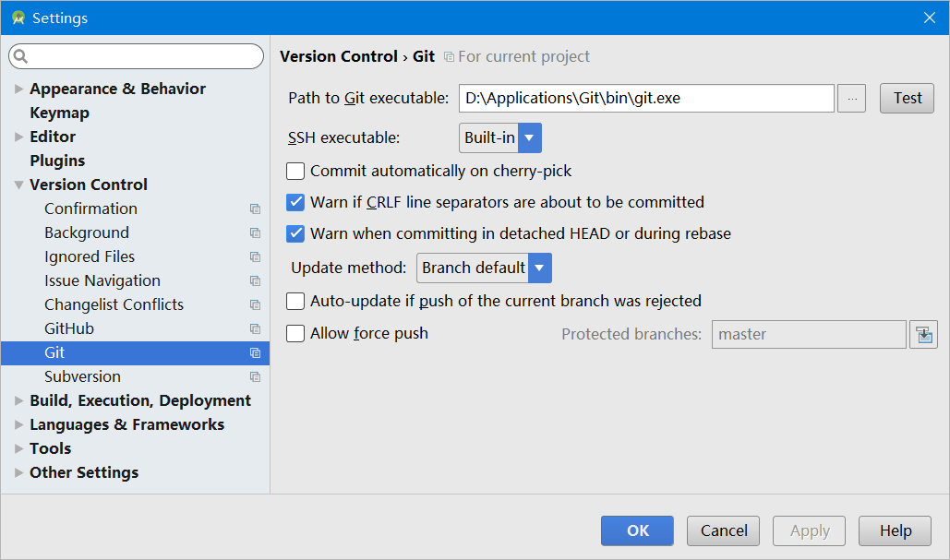Click the project-level icon beside Subversion

(256, 377)
